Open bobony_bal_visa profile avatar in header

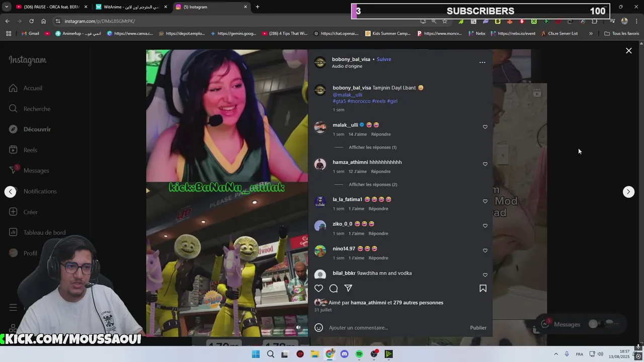tap(320, 62)
